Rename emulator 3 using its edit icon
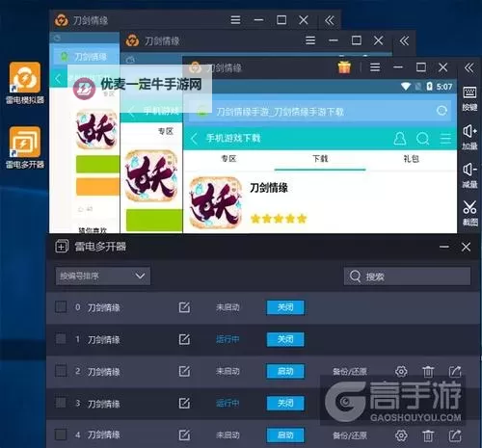The height and width of the screenshot is (448, 482). (184, 404)
